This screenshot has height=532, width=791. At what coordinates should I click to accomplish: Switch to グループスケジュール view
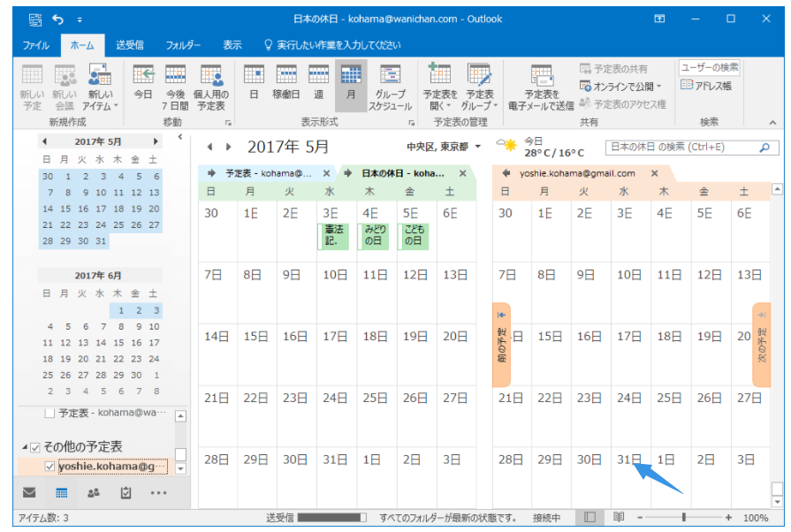[x=390, y=87]
